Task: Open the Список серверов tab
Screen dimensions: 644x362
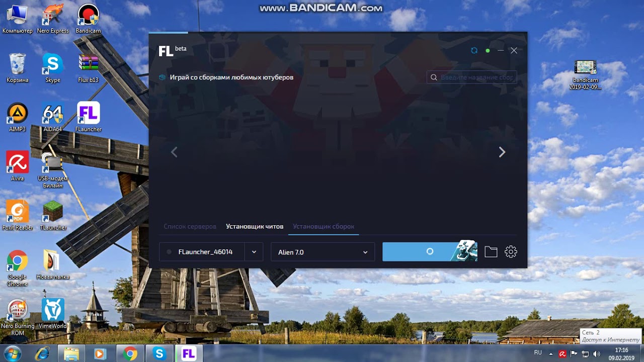Action: (x=190, y=226)
